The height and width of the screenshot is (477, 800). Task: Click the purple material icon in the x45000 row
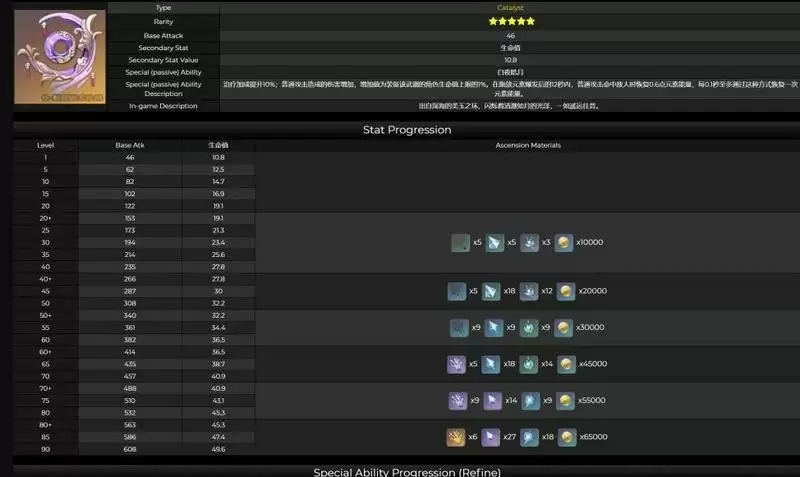point(457,364)
